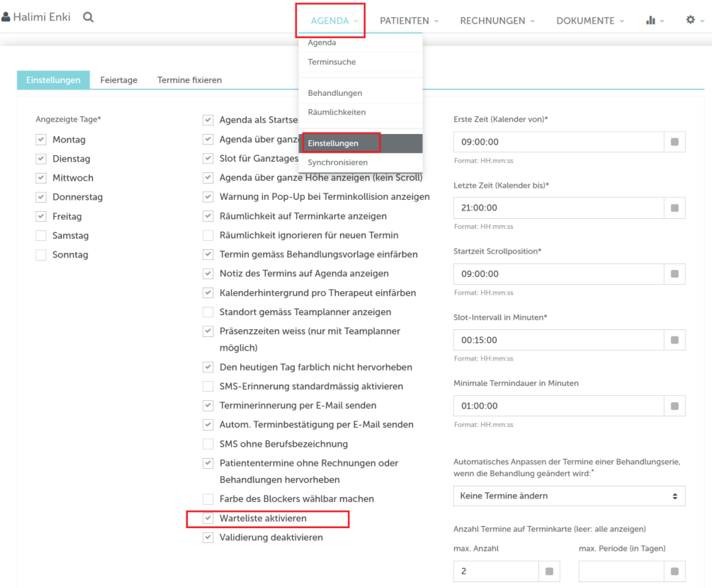The image size is (712, 588).
Task: Select Terminsuche from the Agenda menu
Action: 332,62
